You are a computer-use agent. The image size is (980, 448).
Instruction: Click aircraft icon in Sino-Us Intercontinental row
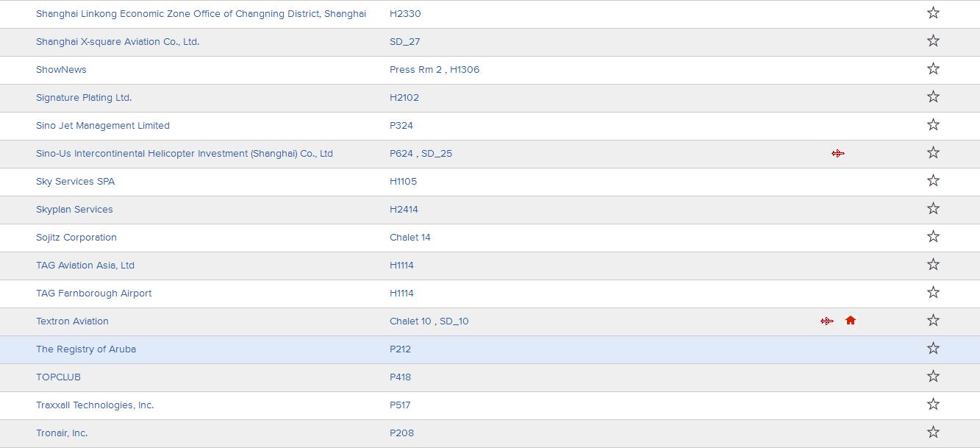tap(838, 153)
